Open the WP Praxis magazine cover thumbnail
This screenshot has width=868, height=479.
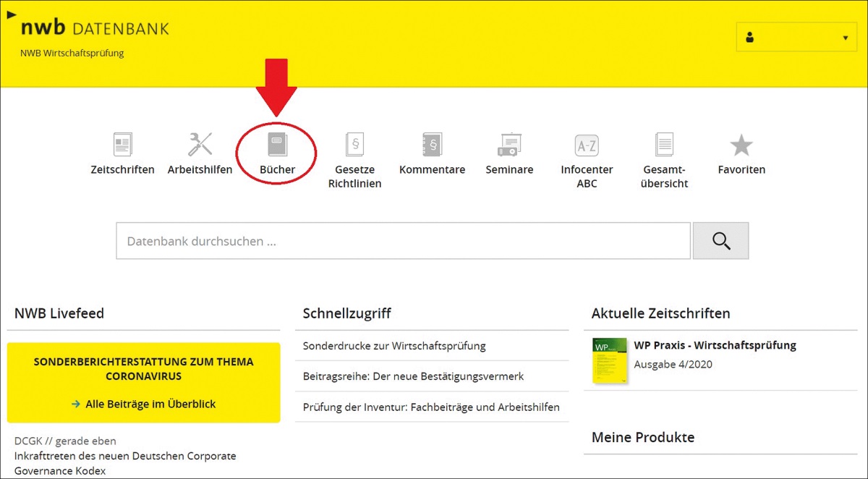(x=609, y=360)
